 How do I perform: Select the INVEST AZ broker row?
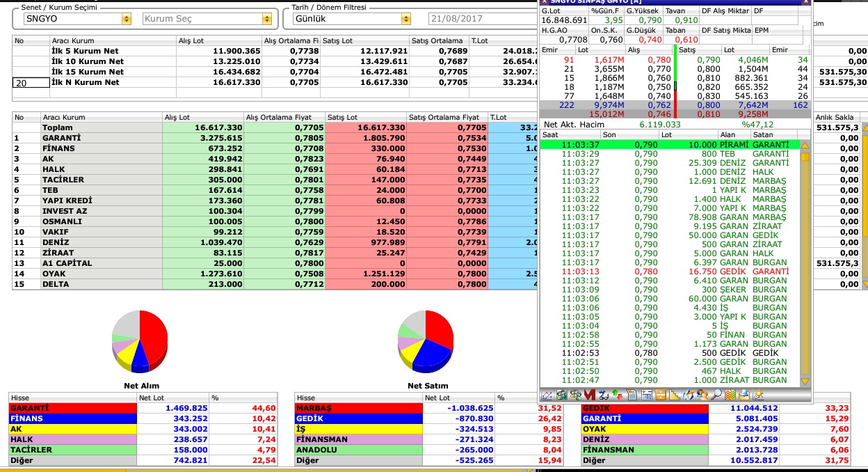point(273,211)
